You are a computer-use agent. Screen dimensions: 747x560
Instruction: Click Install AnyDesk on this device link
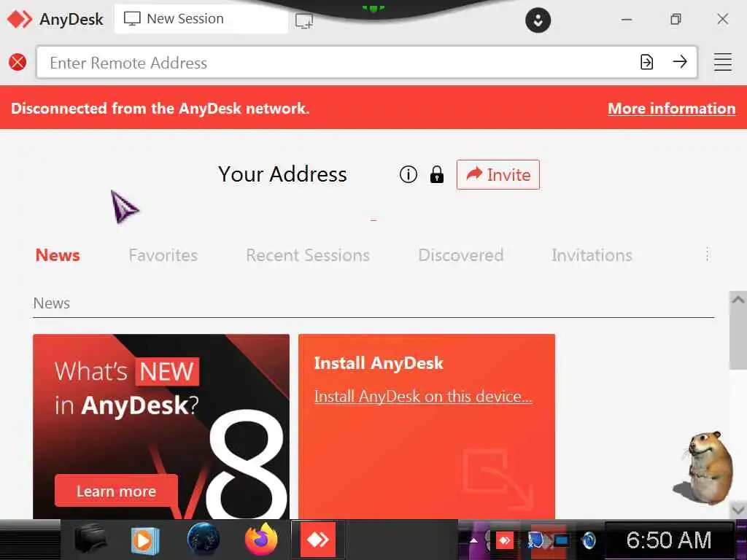[423, 396]
